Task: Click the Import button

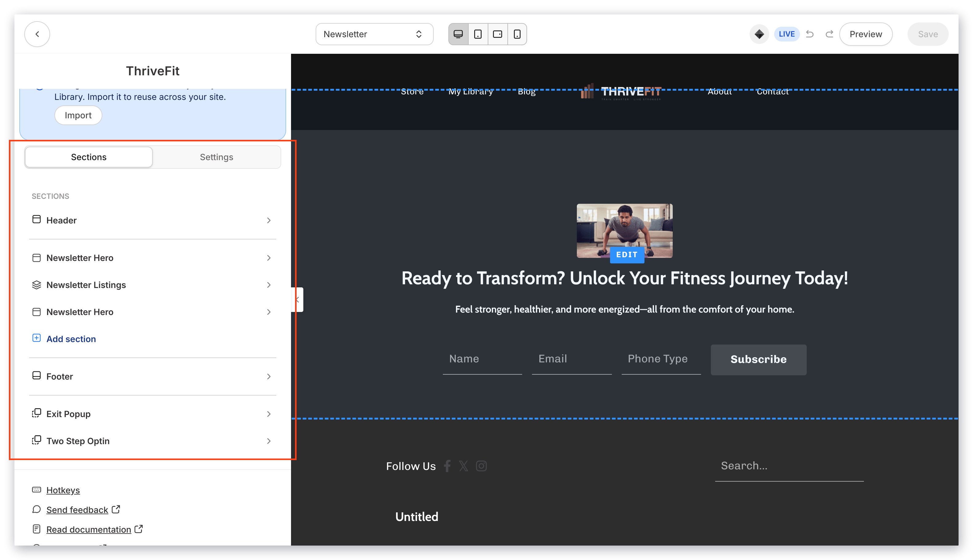Action: [x=78, y=115]
